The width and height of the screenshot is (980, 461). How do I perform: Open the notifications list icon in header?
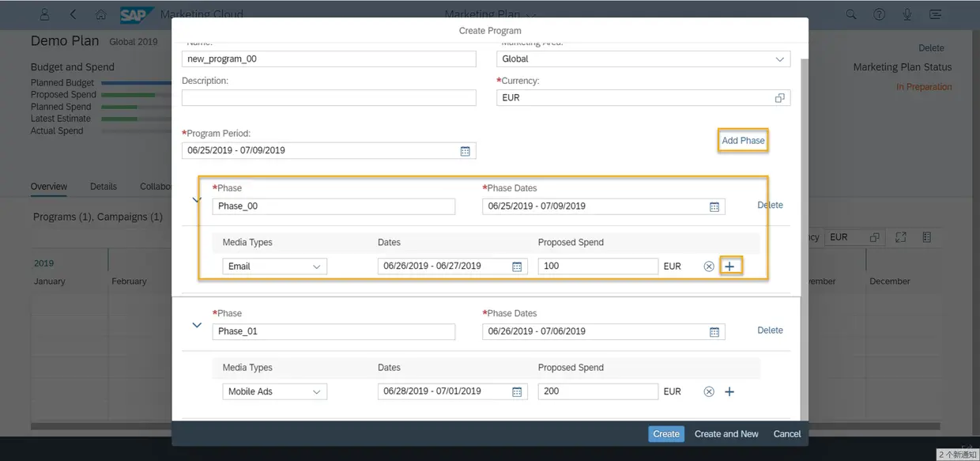pyautogui.click(x=936, y=14)
